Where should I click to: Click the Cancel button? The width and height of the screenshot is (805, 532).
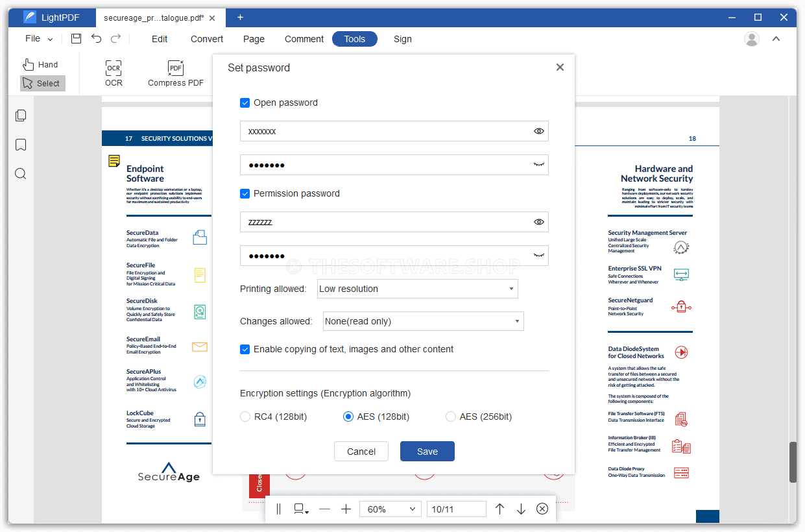click(361, 452)
